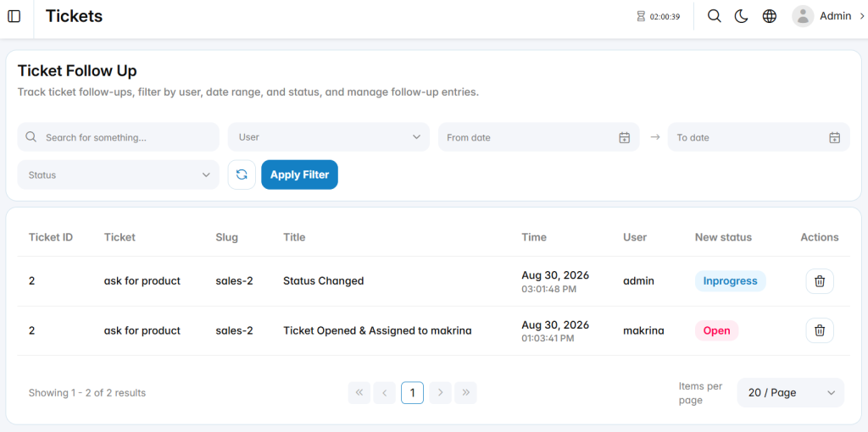Click the To date calendar icon
The width and height of the screenshot is (868, 432).
(x=835, y=138)
